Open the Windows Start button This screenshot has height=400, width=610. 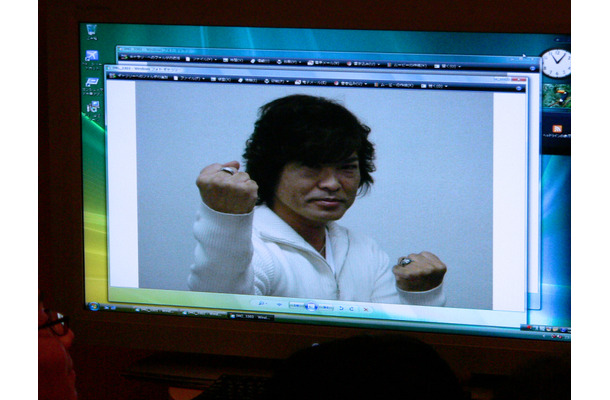click(x=92, y=307)
